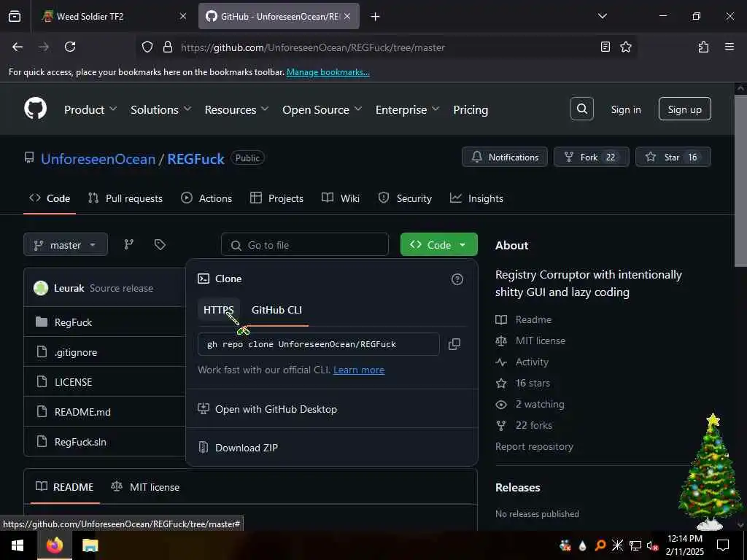Screen dimensions: 747x560
Task: Open the GitHub search icon button
Action: [581, 109]
